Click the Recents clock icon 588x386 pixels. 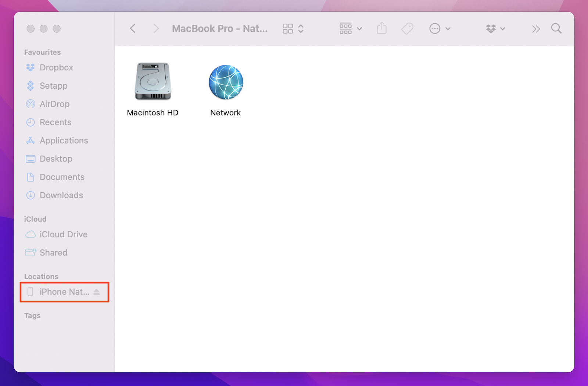[x=31, y=122]
